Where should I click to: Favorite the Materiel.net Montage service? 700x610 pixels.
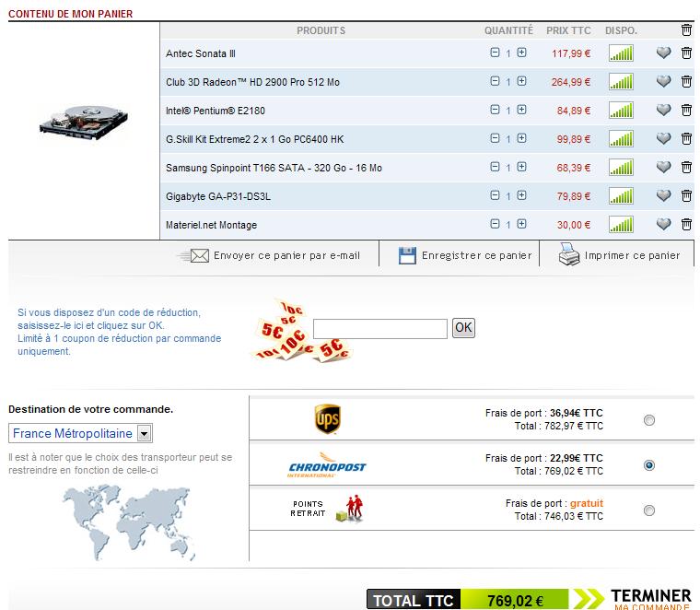click(x=664, y=224)
